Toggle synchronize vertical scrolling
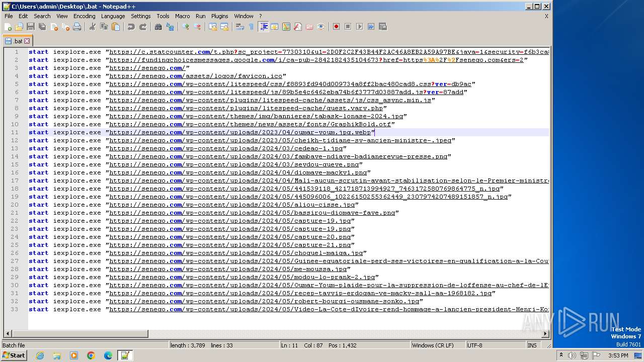 (213, 27)
